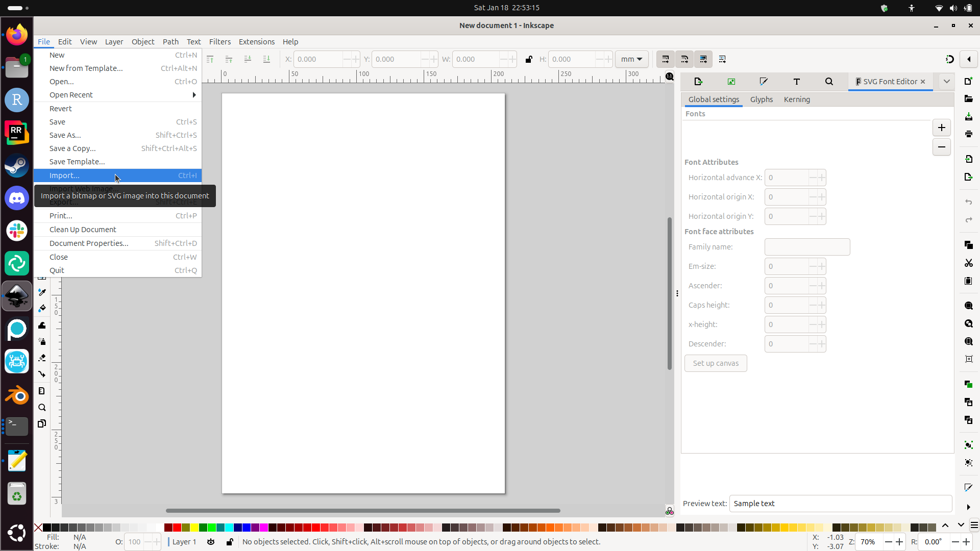The height and width of the screenshot is (551, 980).
Task: Add a new font with plus button
Action: pyautogui.click(x=942, y=128)
